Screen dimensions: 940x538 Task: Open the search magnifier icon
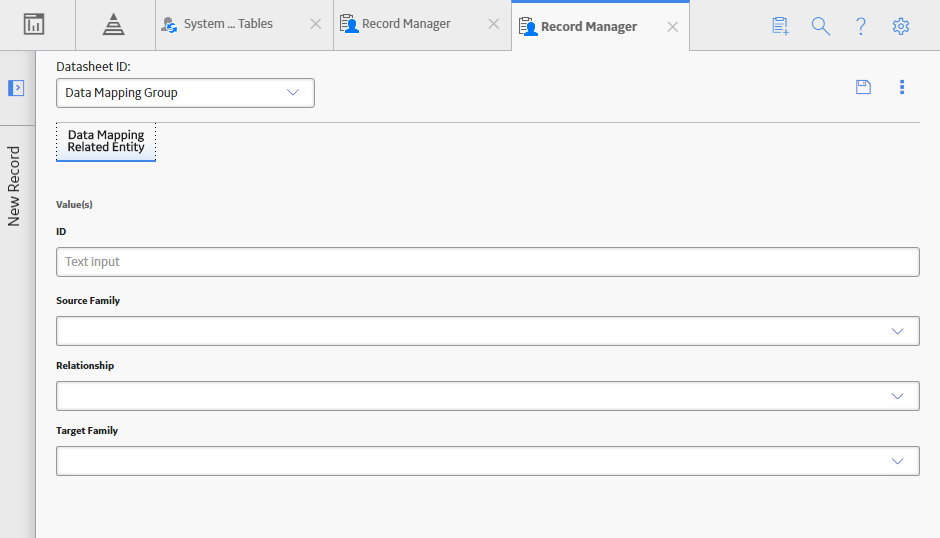[x=821, y=26]
